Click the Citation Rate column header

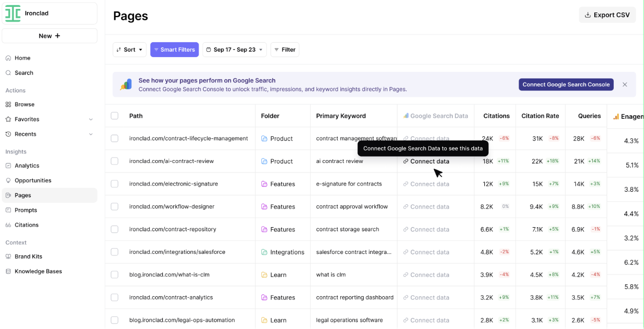click(x=540, y=116)
